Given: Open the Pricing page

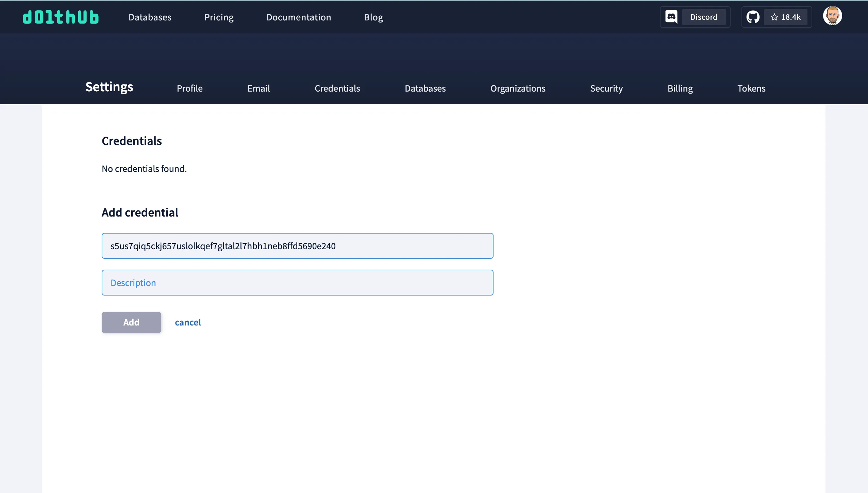Looking at the screenshot, I should click(x=219, y=17).
